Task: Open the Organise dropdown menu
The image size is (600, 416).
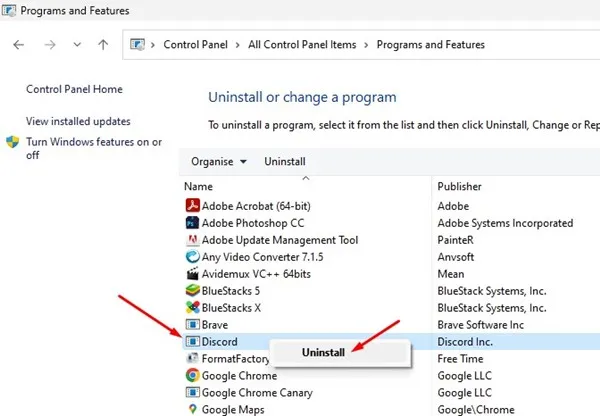Action: tap(218, 162)
